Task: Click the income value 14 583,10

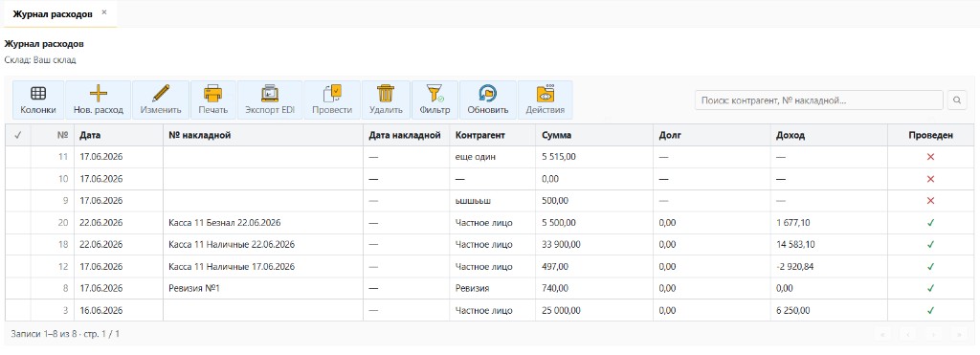Action: pyautogui.click(x=795, y=244)
